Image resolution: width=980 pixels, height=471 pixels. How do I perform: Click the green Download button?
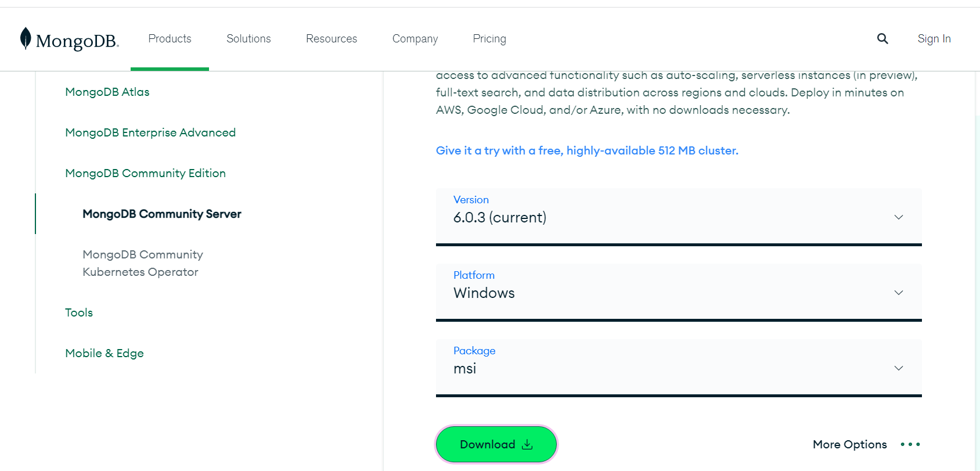point(496,444)
